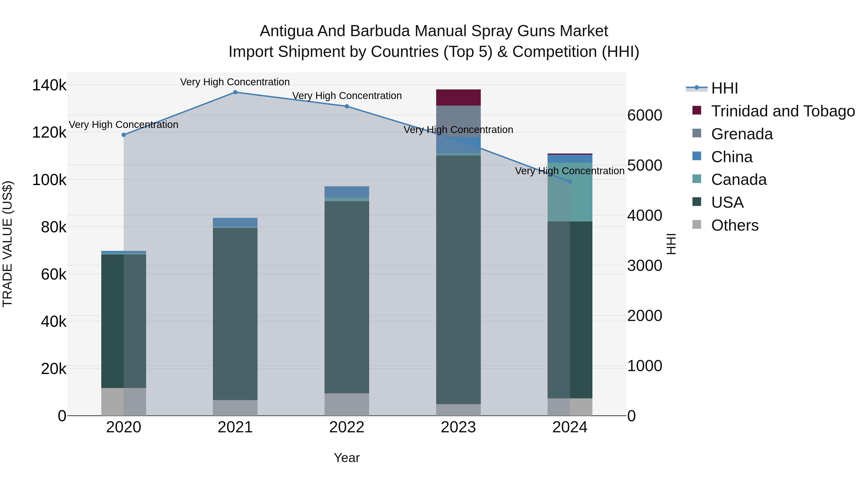Click the 2020 Others bar segment
This screenshot has height=488, width=868.
coord(124,402)
